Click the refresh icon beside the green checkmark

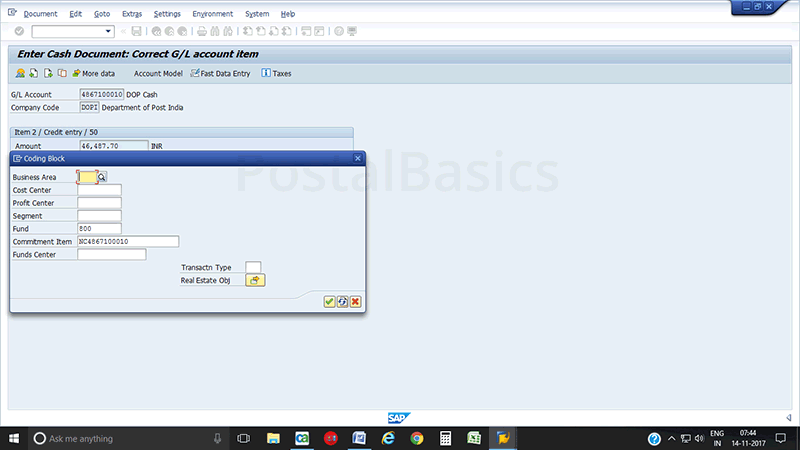tap(342, 301)
